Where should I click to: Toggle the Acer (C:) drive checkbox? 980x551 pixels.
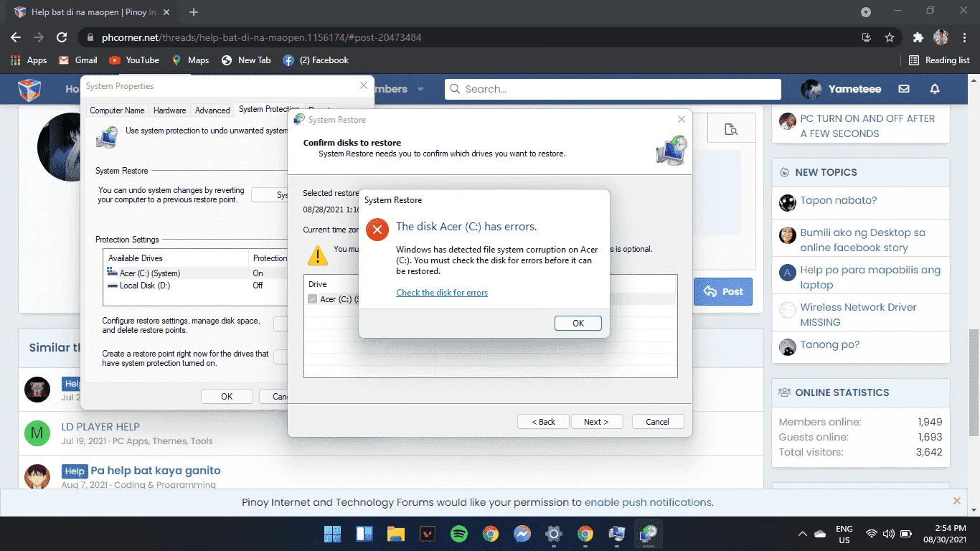[x=312, y=299]
